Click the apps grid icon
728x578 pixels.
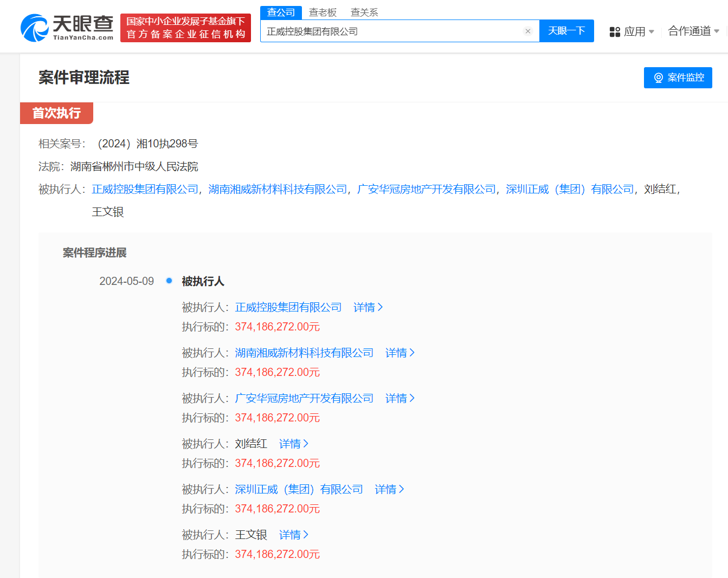615,32
